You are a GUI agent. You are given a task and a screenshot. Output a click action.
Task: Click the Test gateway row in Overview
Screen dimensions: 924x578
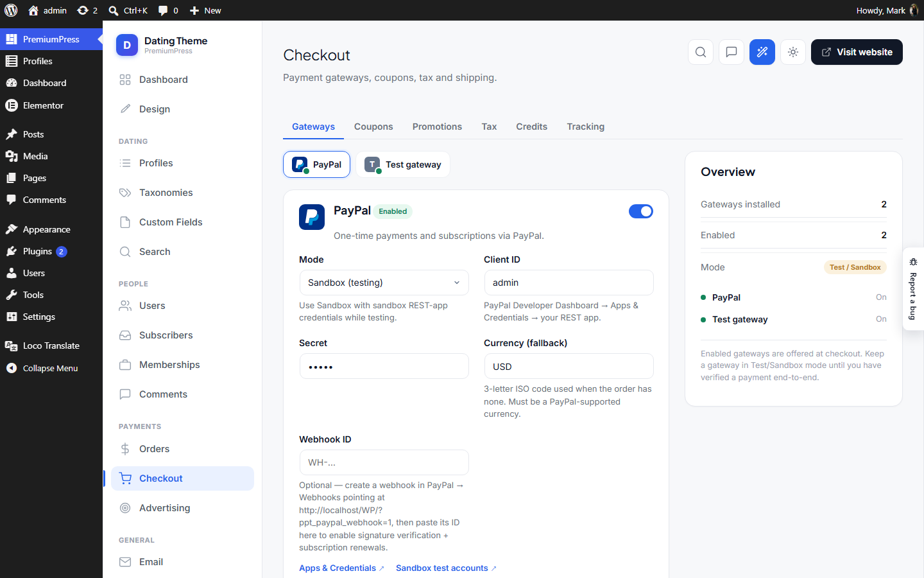(x=794, y=319)
